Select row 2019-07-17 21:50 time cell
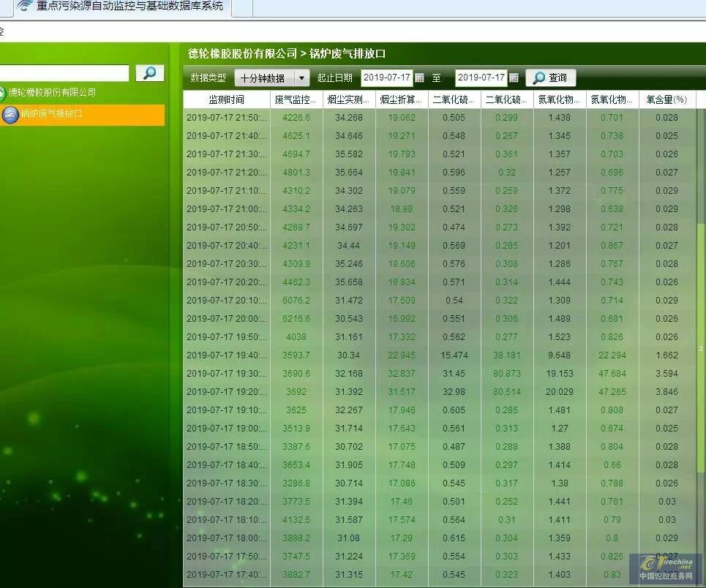 tap(227, 118)
